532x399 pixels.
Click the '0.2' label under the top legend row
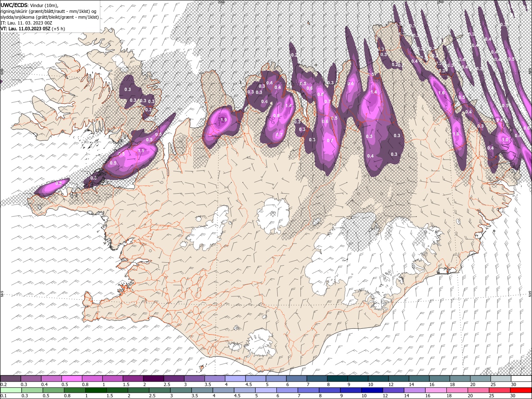coord(3,384)
